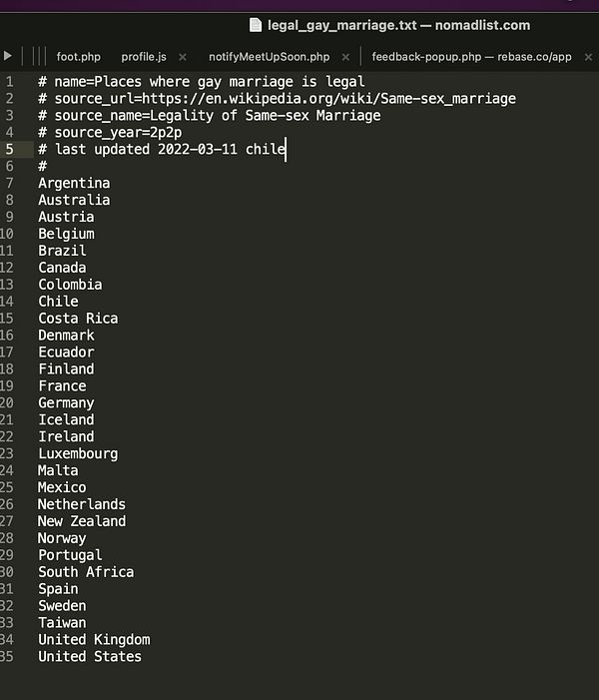599x700 pixels.
Task: Open the feedback-popup.php rebase.co/app tab
Action: [x=471, y=57]
